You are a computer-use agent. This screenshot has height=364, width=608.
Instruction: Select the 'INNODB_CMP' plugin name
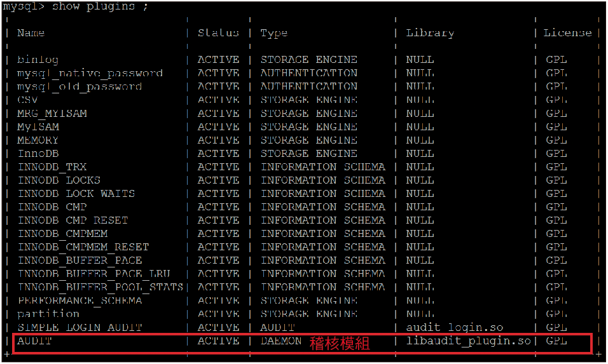point(52,207)
